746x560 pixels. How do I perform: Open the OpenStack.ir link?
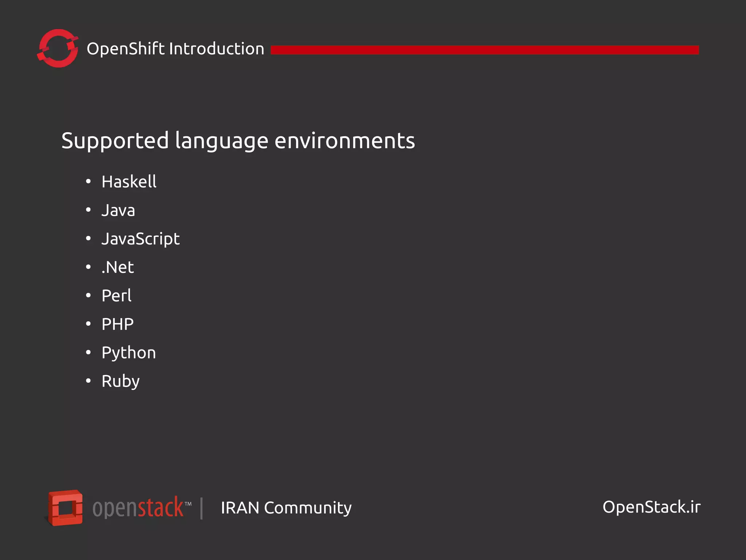coord(652,507)
